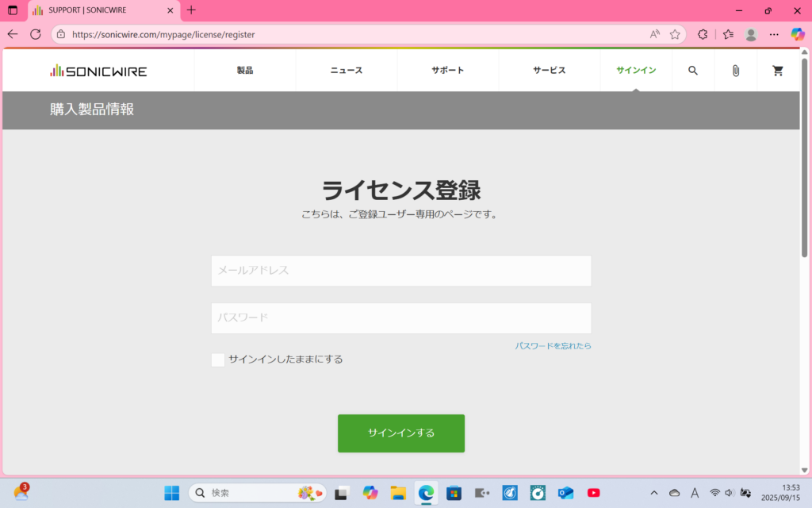Click the メールアドレス input field
The height and width of the screenshot is (508, 812).
(x=401, y=271)
